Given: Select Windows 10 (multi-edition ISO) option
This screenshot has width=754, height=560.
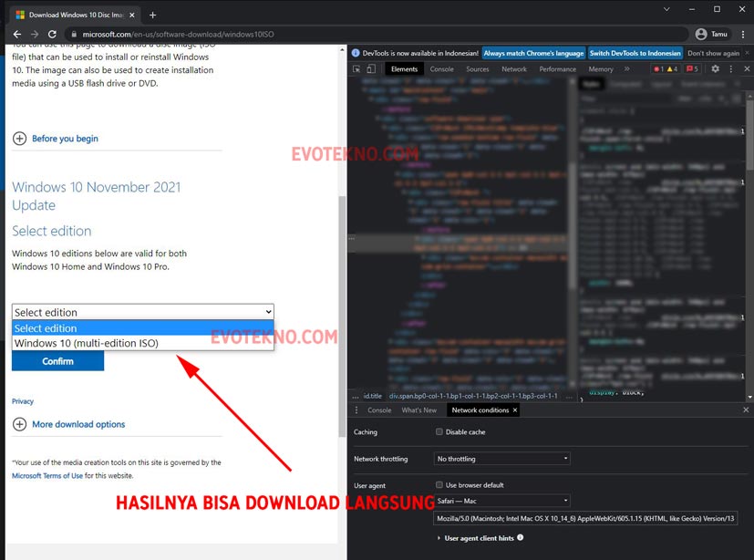Looking at the screenshot, I should pyautogui.click(x=87, y=344).
